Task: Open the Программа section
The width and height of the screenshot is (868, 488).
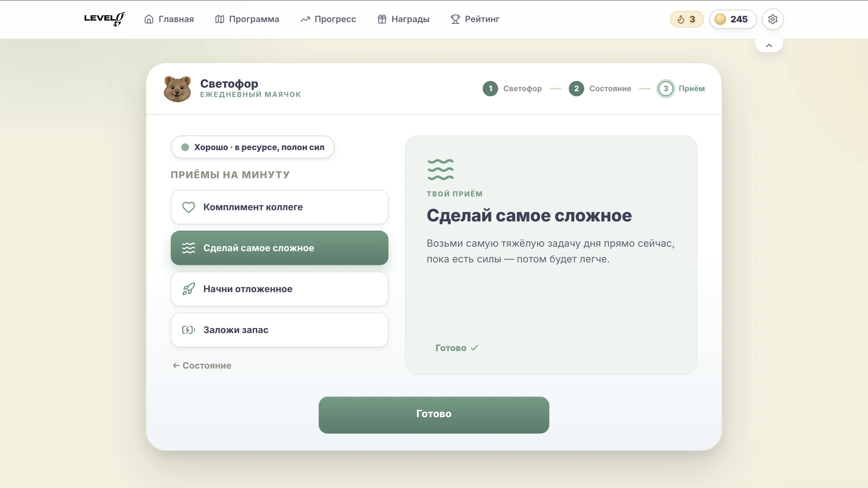Action: 247,19
